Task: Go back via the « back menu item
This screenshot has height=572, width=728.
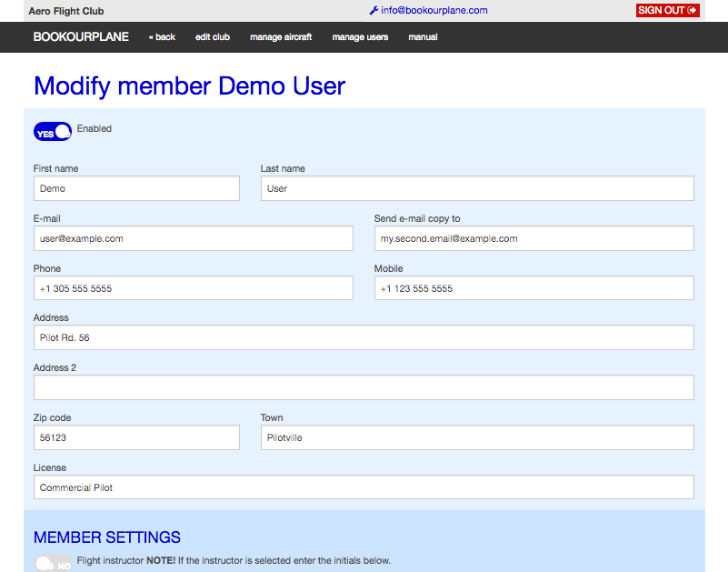Action: coord(162,37)
